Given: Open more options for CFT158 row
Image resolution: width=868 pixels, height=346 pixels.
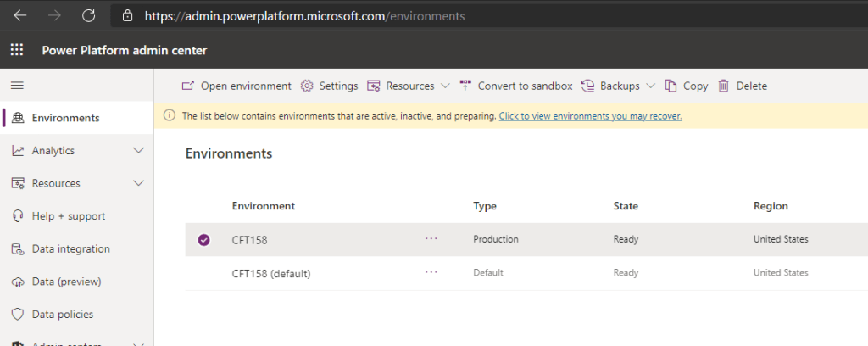Looking at the screenshot, I should pyautogui.click(x=431, y=238).
